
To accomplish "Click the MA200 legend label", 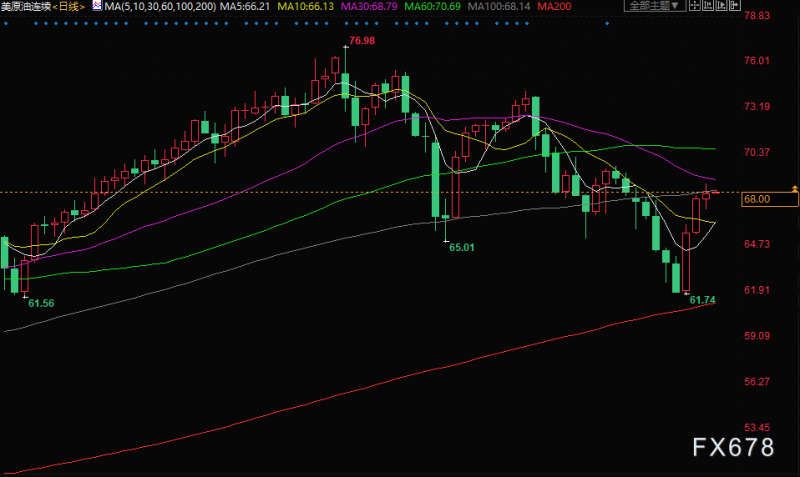I will click(554, 7).
